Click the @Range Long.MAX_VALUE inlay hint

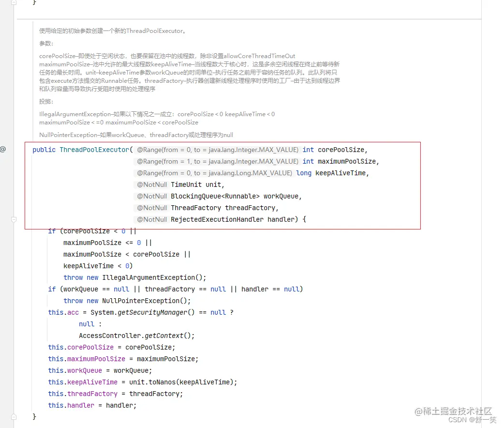pyautogui.click(x=214, y=173)
